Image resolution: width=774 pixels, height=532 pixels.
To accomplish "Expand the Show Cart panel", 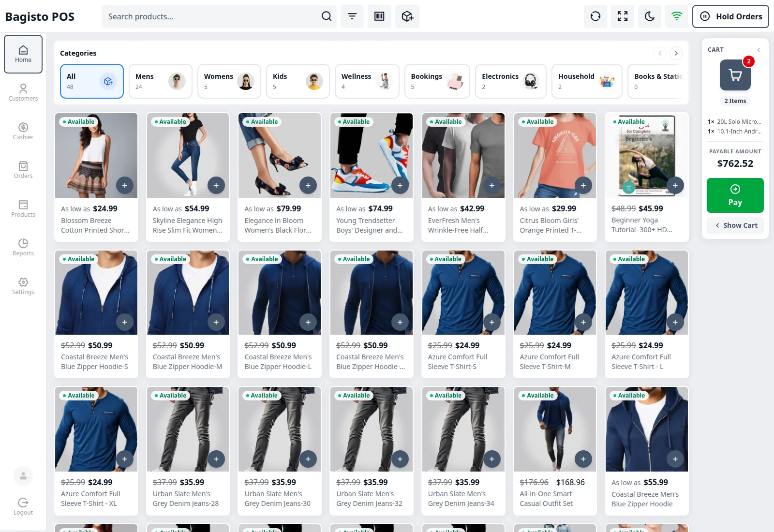I will (735, 225).
